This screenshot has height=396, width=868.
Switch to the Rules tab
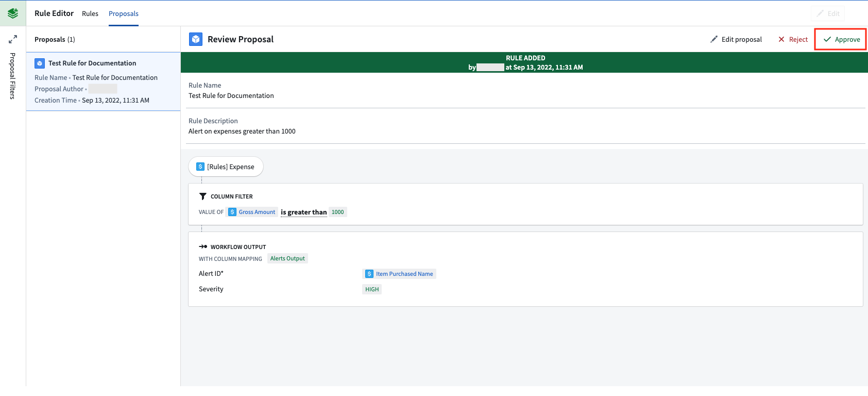tap(90, 13)
